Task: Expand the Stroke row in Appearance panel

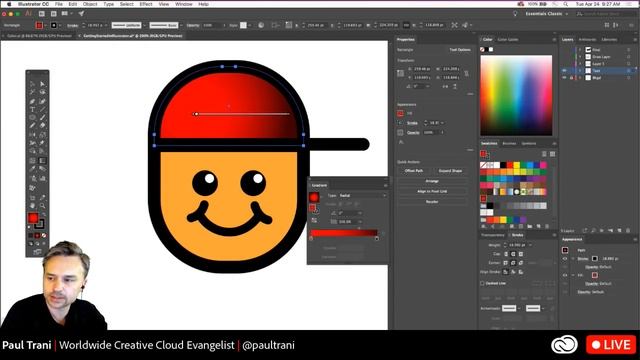Action: (573, 259)
